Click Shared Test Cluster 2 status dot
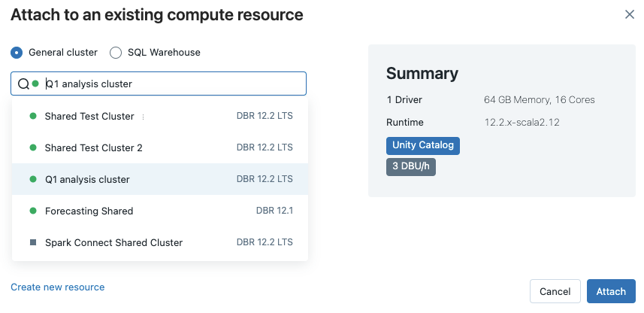Image resolution: width=644 pixels, height=313 pixels. [33, 148]
